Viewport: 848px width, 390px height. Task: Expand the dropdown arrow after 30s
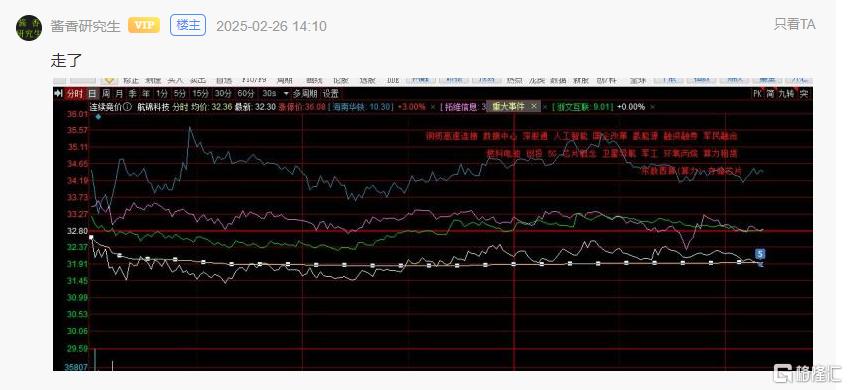286,94
